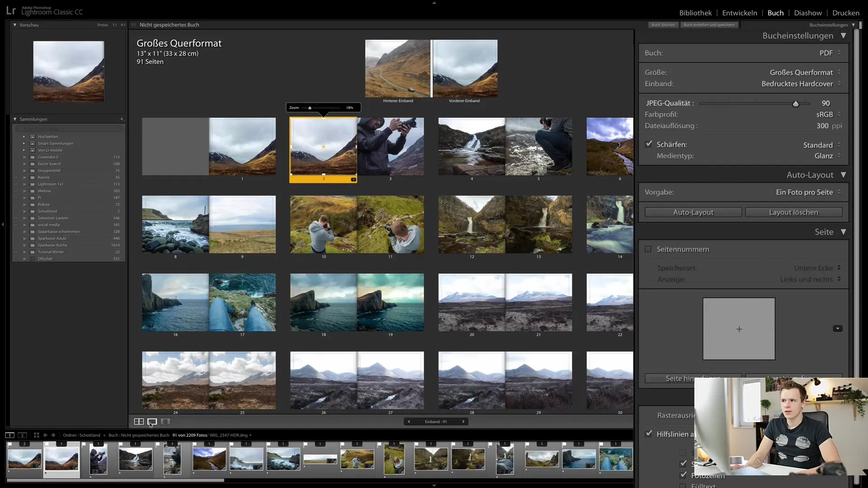Switch to Drucken module
Screen dimensions: 868x488
click(846, 13)
